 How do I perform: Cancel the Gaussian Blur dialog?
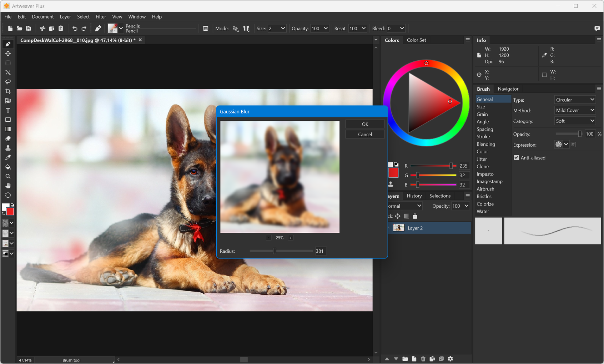(365, 135)
